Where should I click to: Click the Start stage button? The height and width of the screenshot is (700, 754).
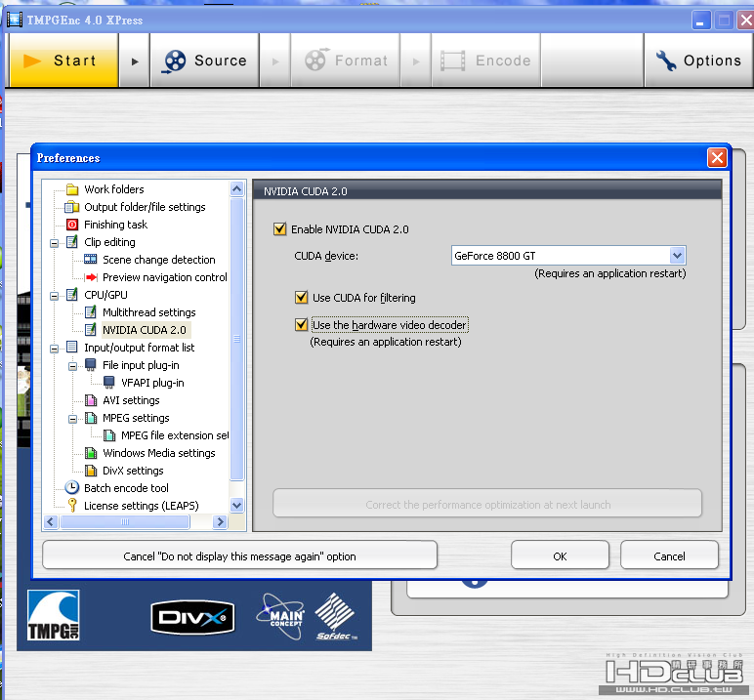(63, 61)
